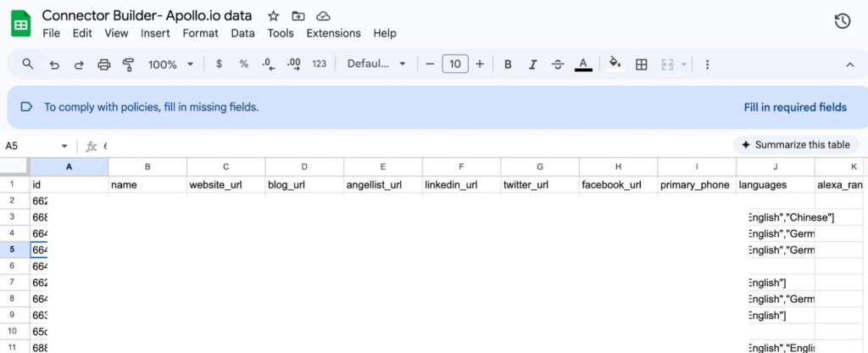The width and height of the screenshot is (868, 353).
Task: Open the Format menu
Action: coord(200,33)
